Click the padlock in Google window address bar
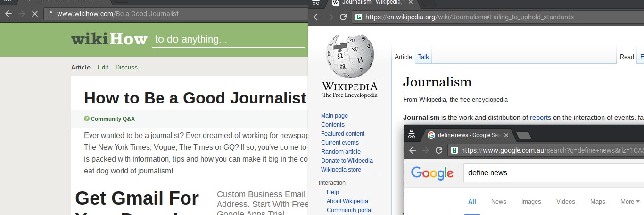Image resolution: width=644 pixels, height=215 pixels. [x=454, y=150]
